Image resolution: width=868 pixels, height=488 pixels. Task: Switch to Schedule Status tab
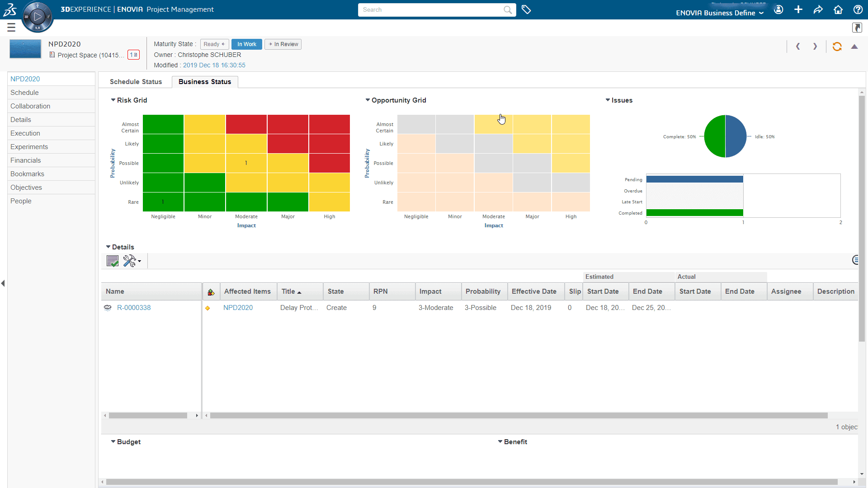(x=135, y=82)
